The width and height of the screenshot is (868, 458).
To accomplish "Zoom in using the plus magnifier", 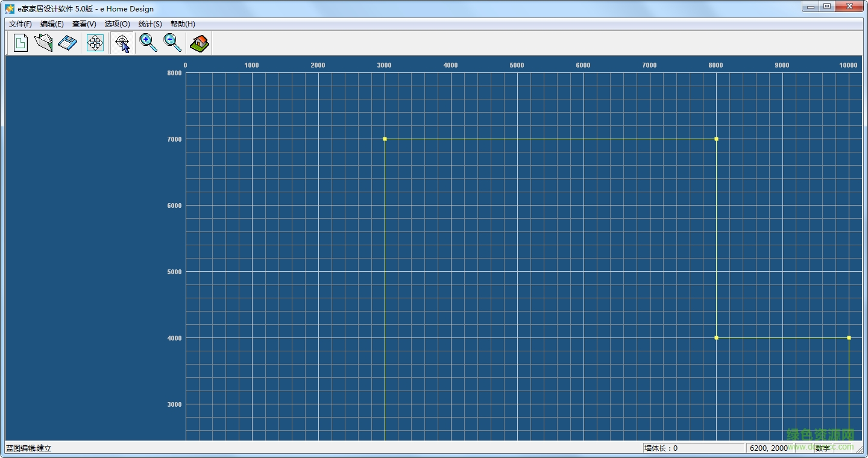I will [x=148, y=43].
